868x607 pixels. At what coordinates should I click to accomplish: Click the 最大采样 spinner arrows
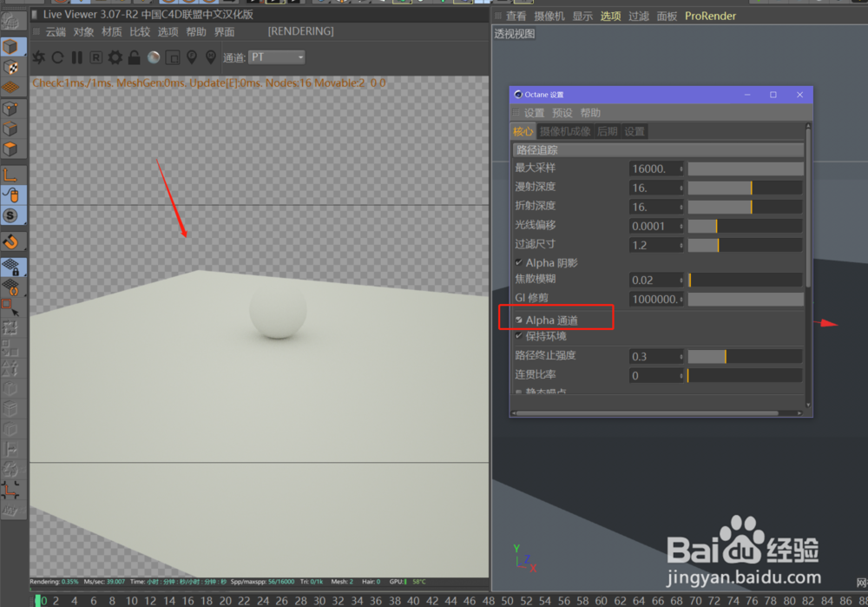(x=681, y=168)
